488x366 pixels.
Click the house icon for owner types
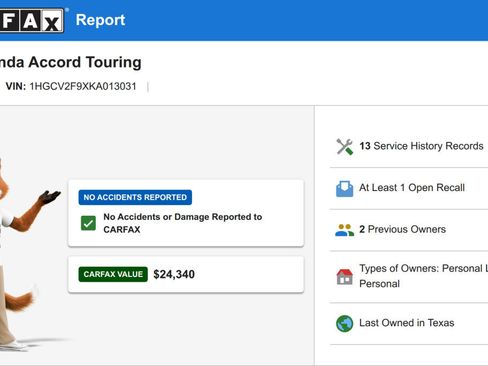click(344, 277)
